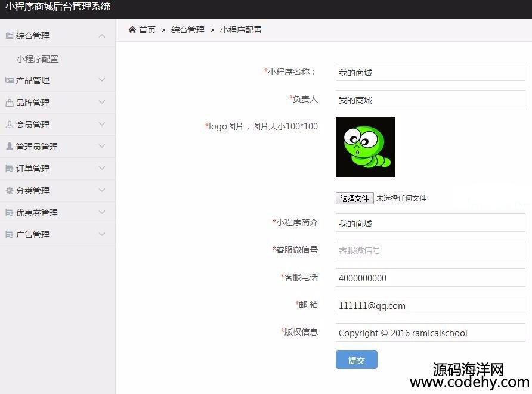Open the 广告管理 menu

click(x=58, y=235)
